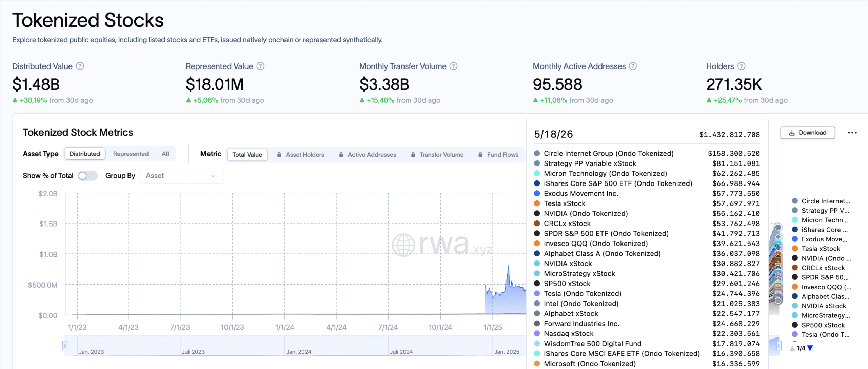Click the SP500 xStock legend label
The width and height of the screenshot is (868, 369).
[823, 325]
